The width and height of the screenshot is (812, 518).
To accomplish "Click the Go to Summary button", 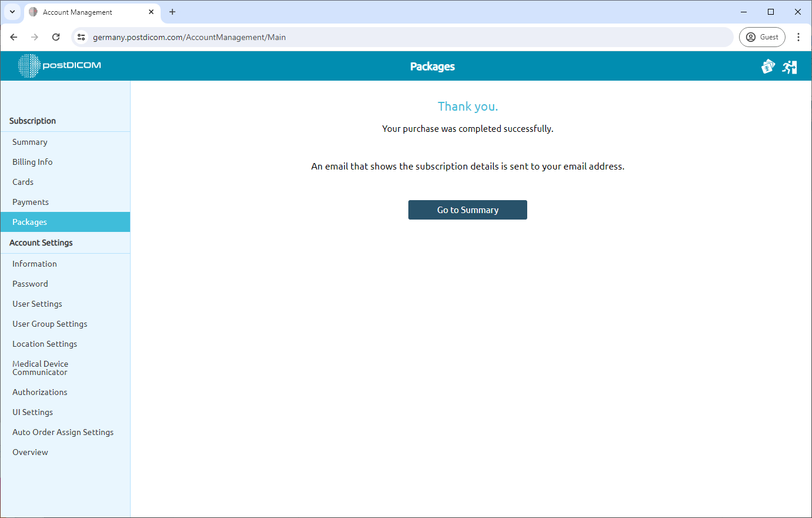I will click(x=467, y=210).
